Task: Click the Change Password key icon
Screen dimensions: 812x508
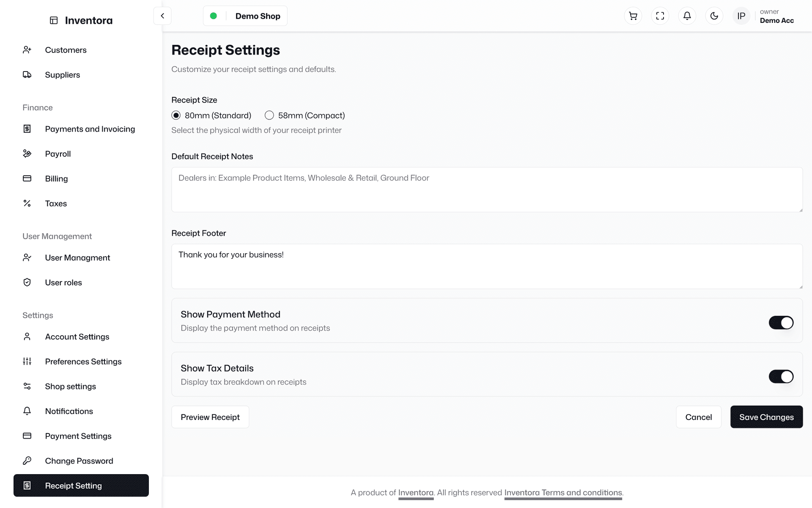Action: (x=27, y=461)
